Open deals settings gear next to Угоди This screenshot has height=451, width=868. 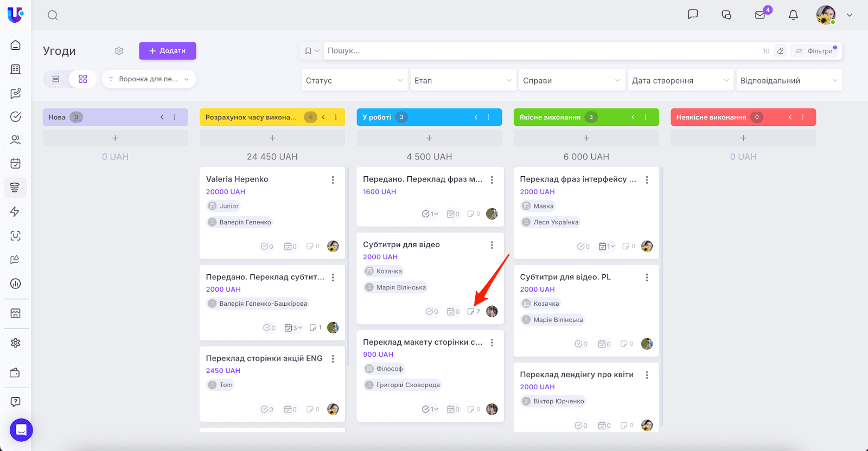point(119,51)
